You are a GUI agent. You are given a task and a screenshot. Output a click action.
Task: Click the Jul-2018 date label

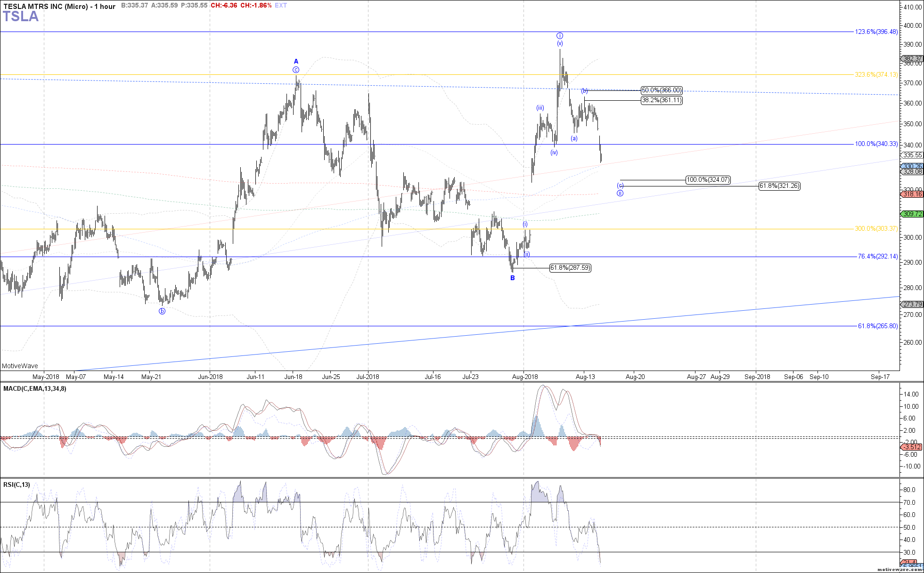[368, 377]
